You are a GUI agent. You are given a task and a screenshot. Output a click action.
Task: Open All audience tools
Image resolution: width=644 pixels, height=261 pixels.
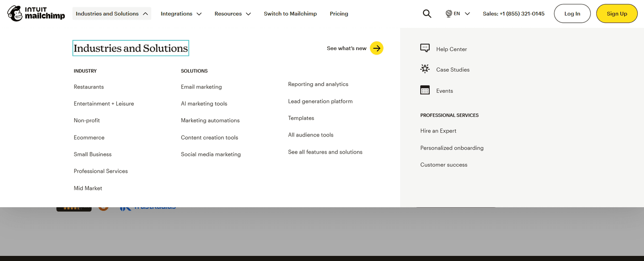pyautogui.click(x=311, y=135)
